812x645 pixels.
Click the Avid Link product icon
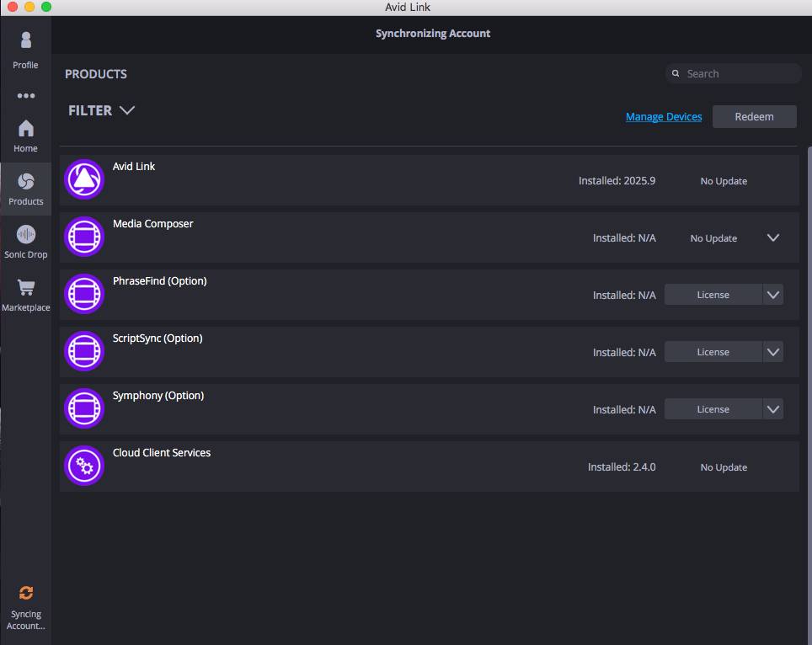click(84, 179)
